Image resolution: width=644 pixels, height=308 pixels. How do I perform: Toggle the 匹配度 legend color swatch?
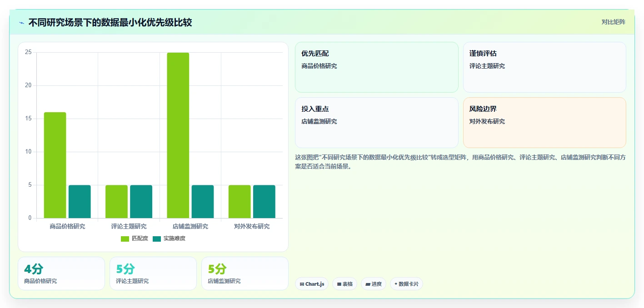[x=125, y=239]
